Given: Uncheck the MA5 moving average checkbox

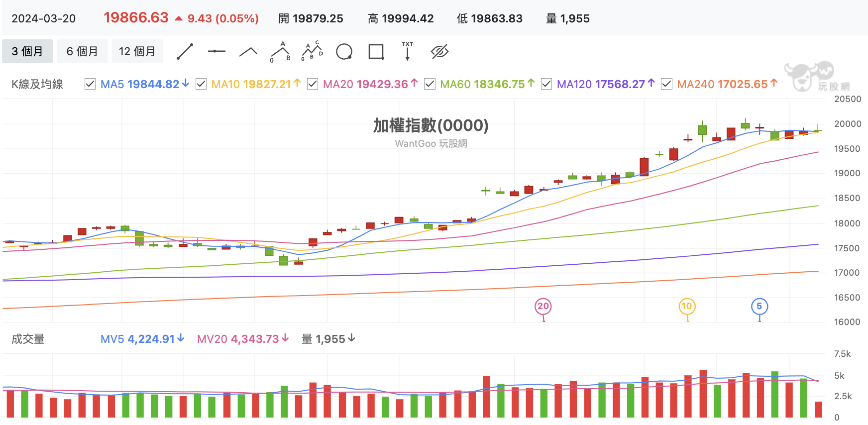Looking at the screenshot, I should [90, 84].
